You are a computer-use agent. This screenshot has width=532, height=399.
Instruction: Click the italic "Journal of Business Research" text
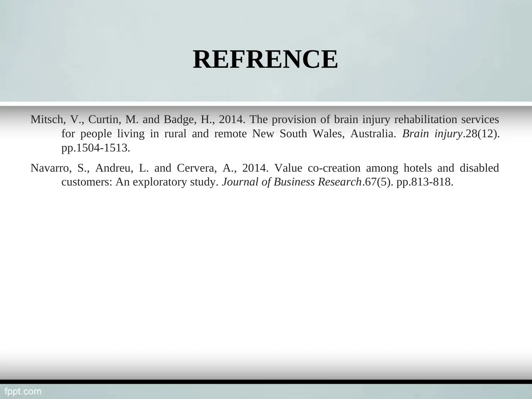click(x=292, y=182)
